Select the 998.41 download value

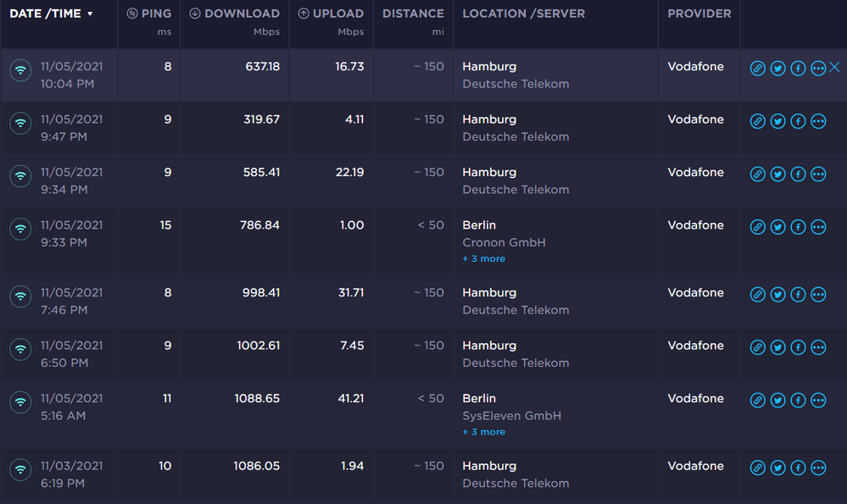[x=261, y=292]
